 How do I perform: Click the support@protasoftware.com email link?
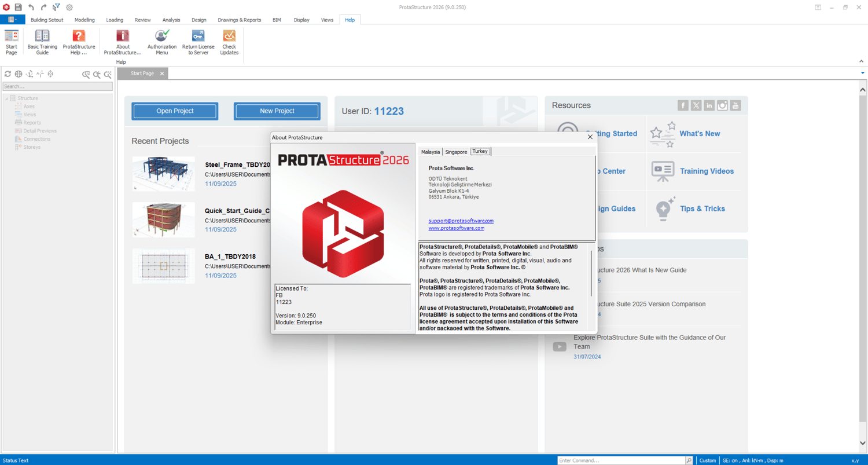point(461,221)
